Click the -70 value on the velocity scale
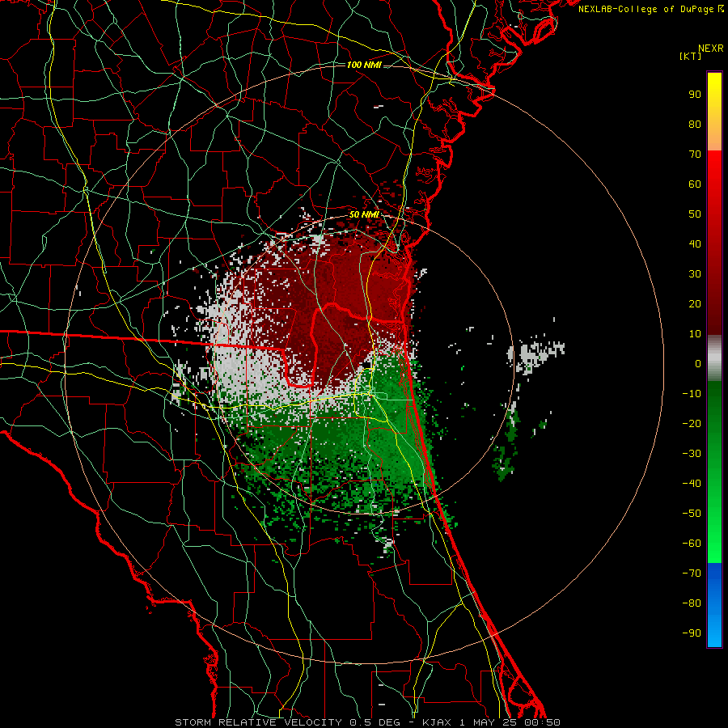Screen dimensions: 728x728 (692, 574)
